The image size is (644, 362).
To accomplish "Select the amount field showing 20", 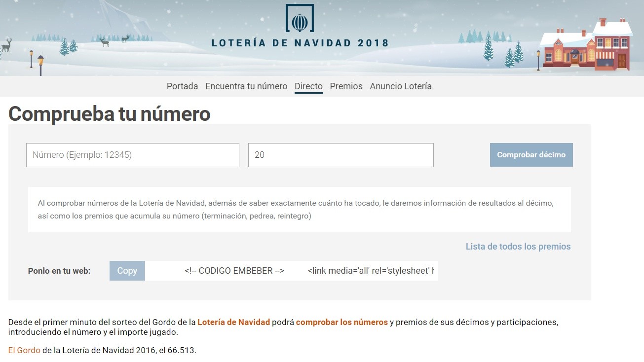I will (341, 155).
